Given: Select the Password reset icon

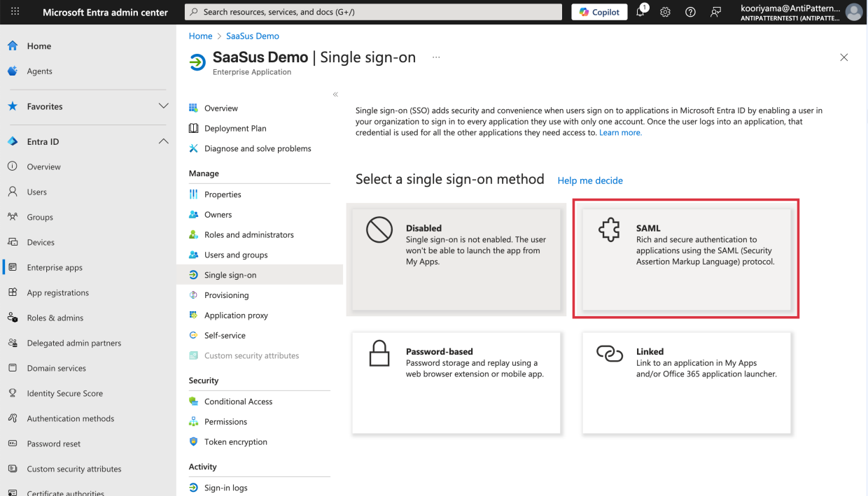Looking at the screenshot, I should tap(12, 444).
